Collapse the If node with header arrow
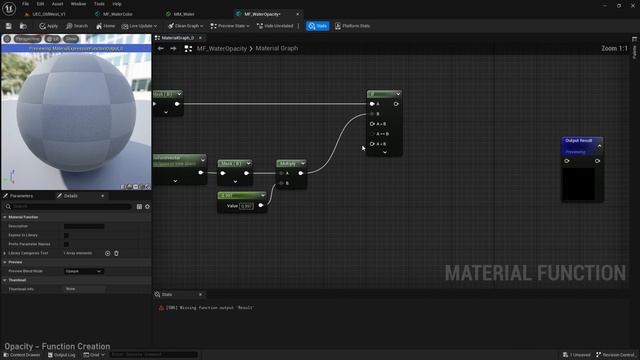This screenshot has width=640, height=360. [x=398, y=94]
